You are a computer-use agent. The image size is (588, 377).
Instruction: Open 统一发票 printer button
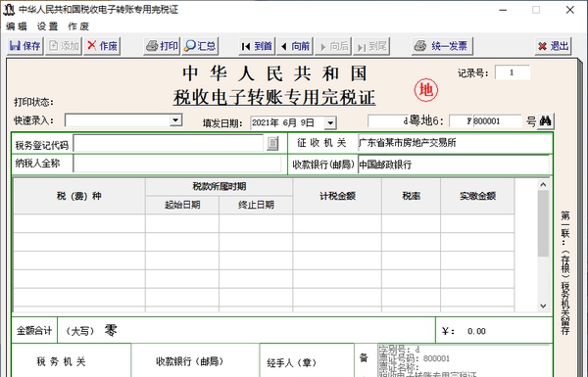tap(442, 46)
